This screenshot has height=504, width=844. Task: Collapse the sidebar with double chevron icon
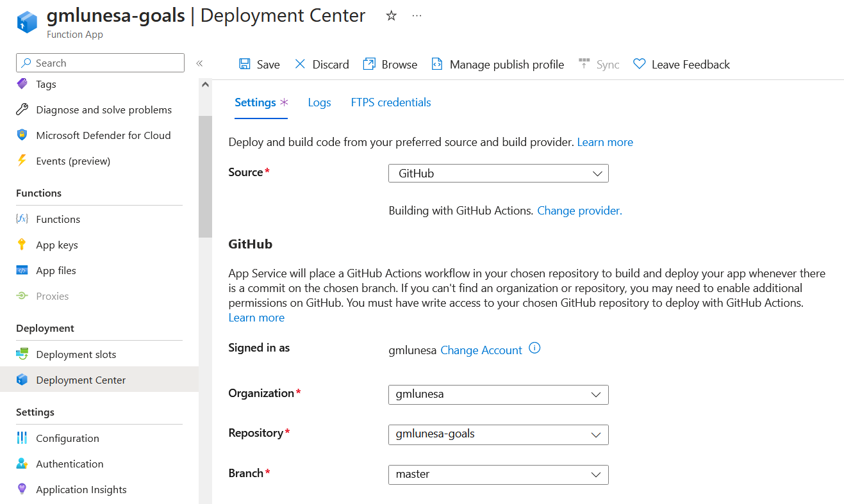point(199,63)
